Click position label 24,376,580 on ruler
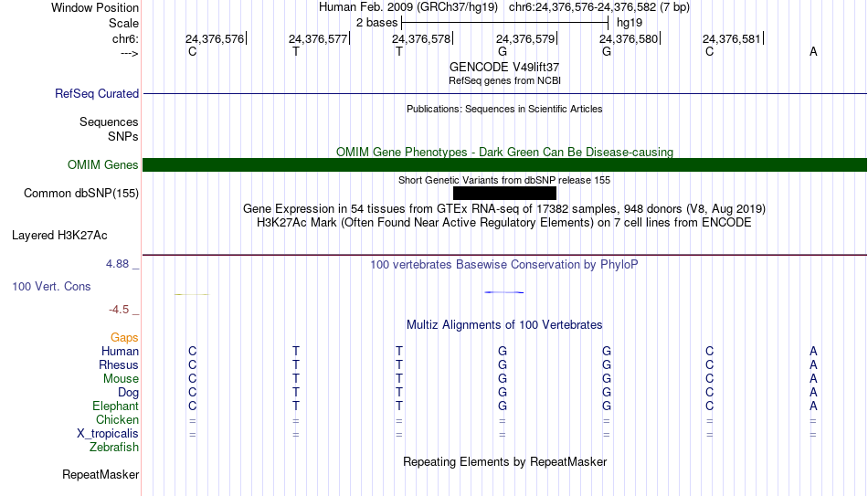Viewport: 868px width, 496px height. (x=629, y=38)
